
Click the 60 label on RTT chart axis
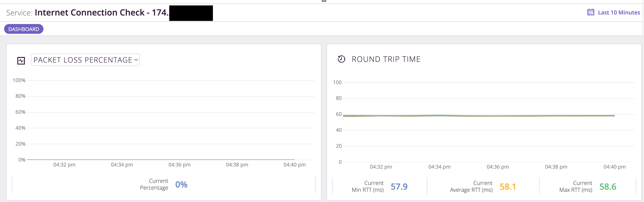[339, 114]
